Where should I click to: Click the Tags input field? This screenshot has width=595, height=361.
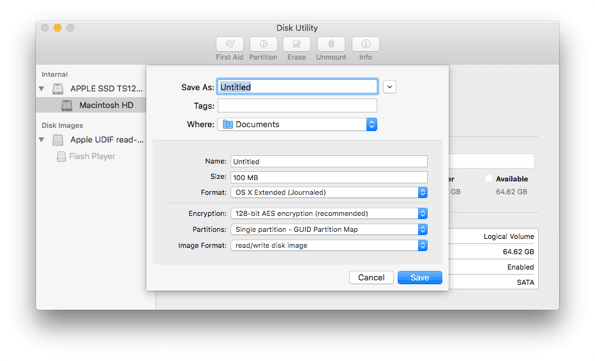point(298,106)
